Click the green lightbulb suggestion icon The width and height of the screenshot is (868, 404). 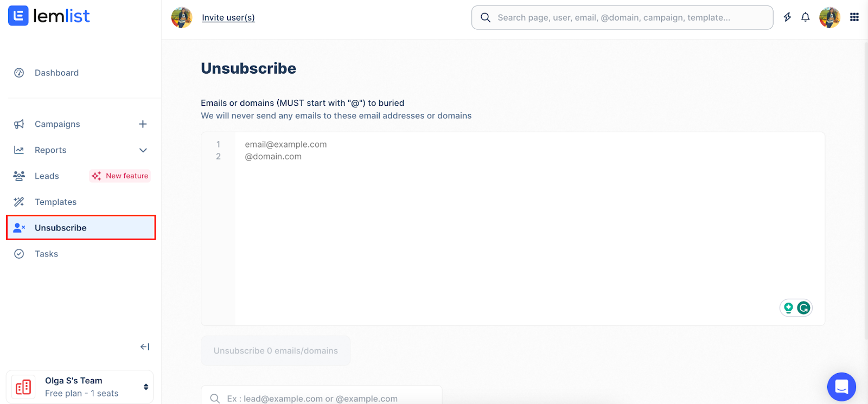pos(788,308)
